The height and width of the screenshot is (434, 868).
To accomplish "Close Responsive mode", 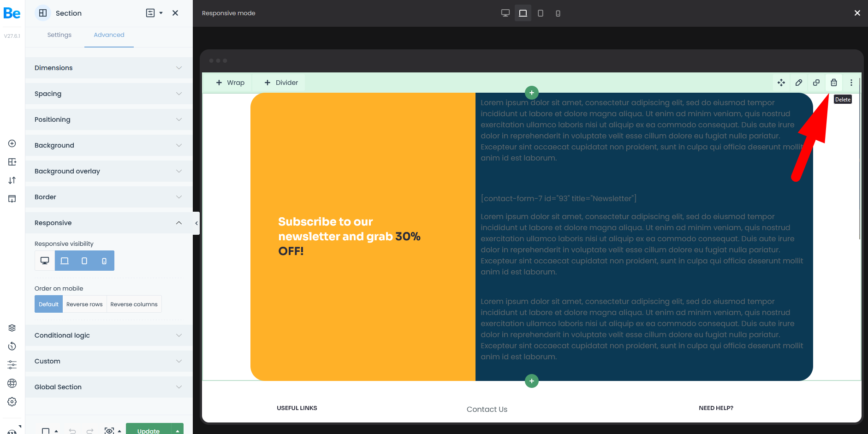I will tap(857, 13).
